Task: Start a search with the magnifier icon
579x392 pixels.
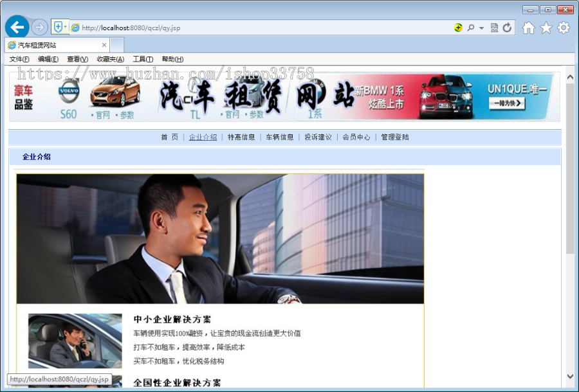Action: [471, 28]
